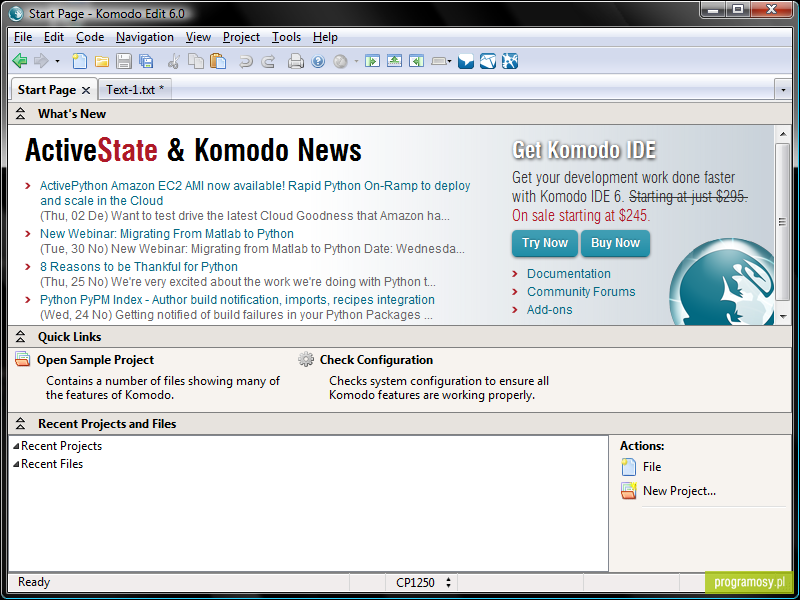Click the blue line-graph toolbar icon
The image size is (800, 600).
(488, 61)
